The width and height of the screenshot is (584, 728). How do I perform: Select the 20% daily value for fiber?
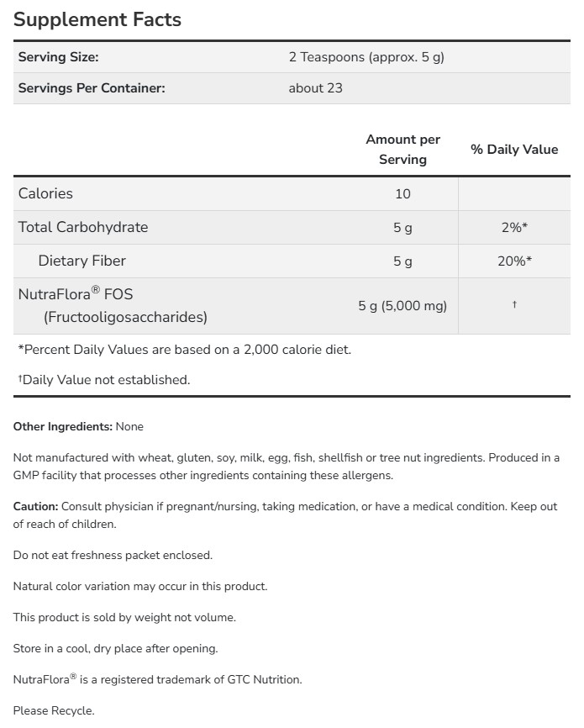(513, 261)
